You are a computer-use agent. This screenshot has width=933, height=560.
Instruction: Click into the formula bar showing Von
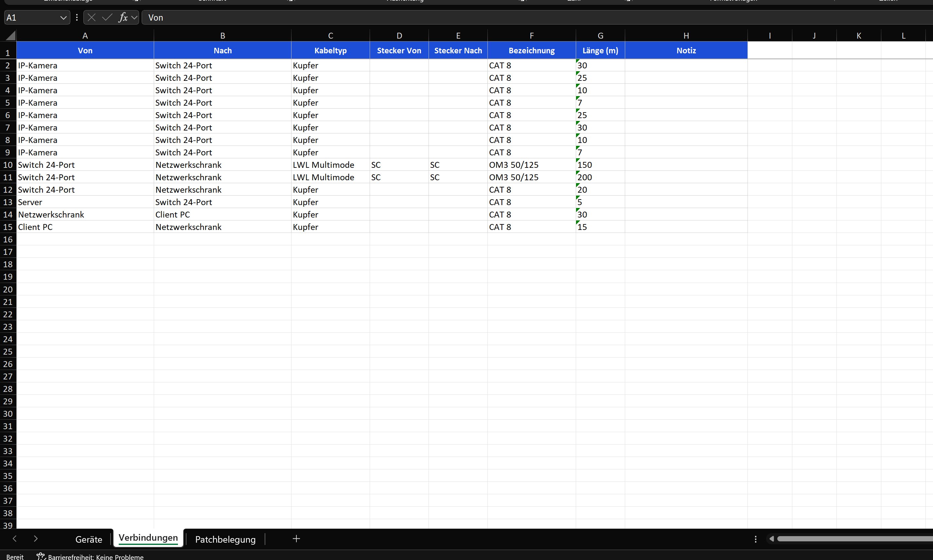point(537,18)
